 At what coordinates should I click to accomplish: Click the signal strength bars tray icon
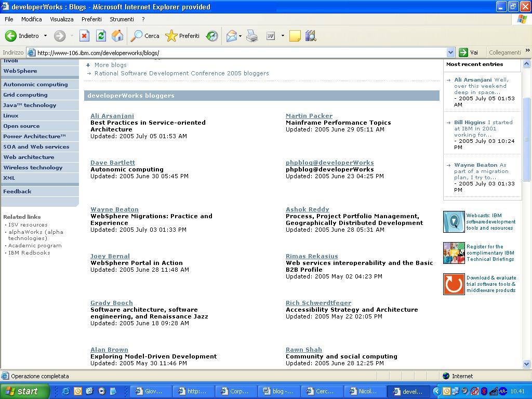click(493, 391)
